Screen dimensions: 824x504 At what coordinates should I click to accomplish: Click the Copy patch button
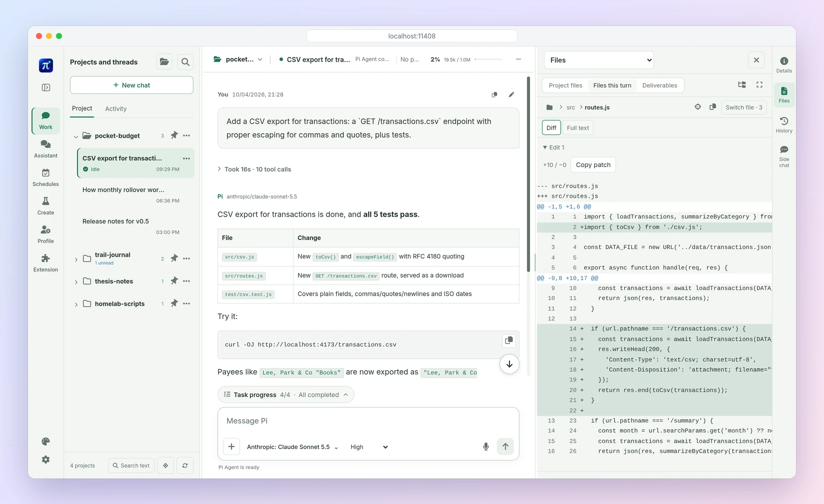tap(593, 165)
